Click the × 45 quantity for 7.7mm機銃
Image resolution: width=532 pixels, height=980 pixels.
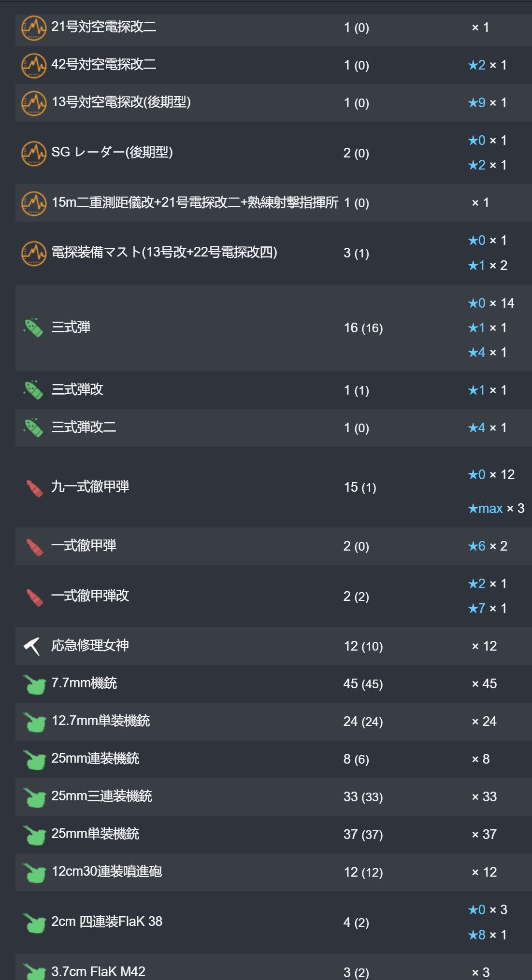pyautogui.click(x=484, y=684)
